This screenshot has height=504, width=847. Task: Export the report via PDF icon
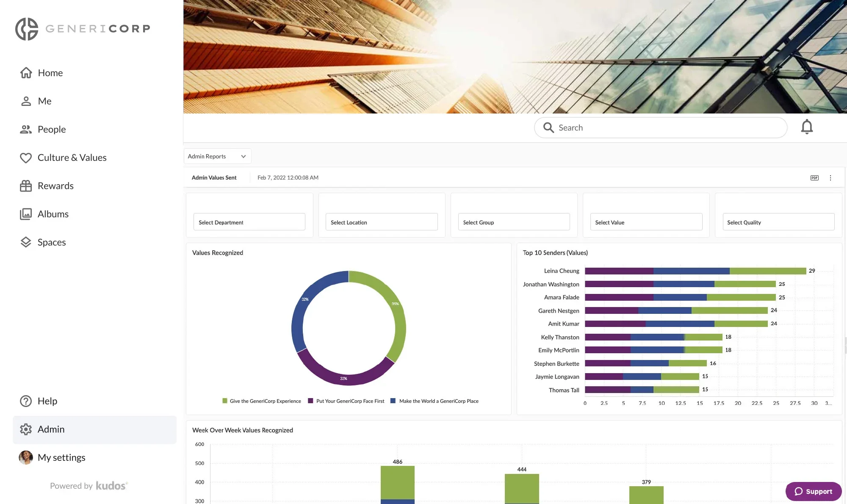(x=814, y=178)
